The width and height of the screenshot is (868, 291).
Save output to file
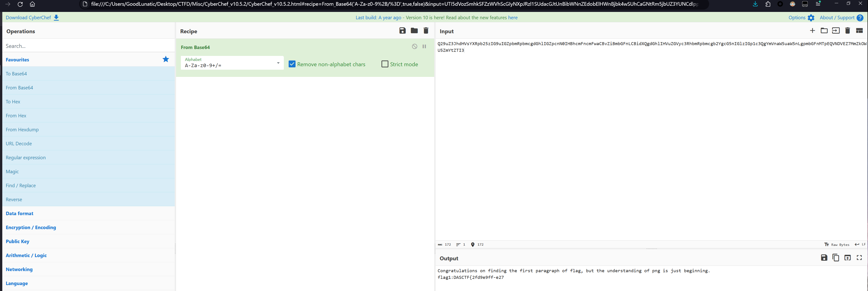click(824, 258)
